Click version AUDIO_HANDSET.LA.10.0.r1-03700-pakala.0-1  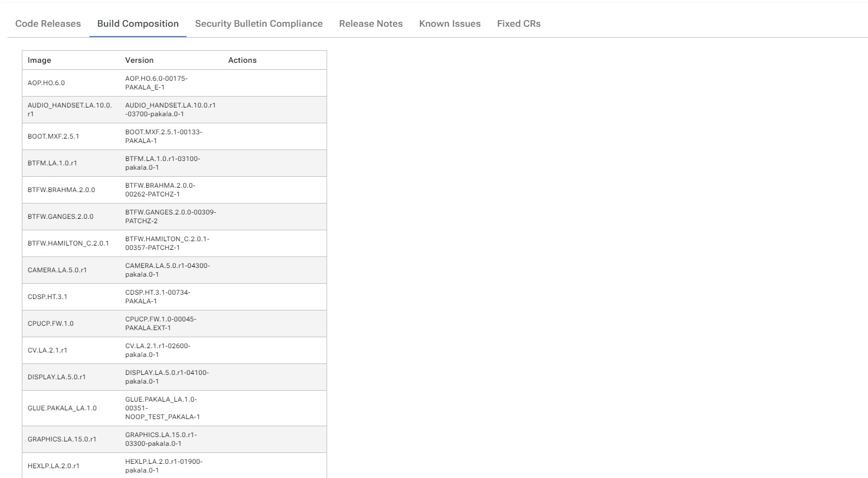(170, 110)
